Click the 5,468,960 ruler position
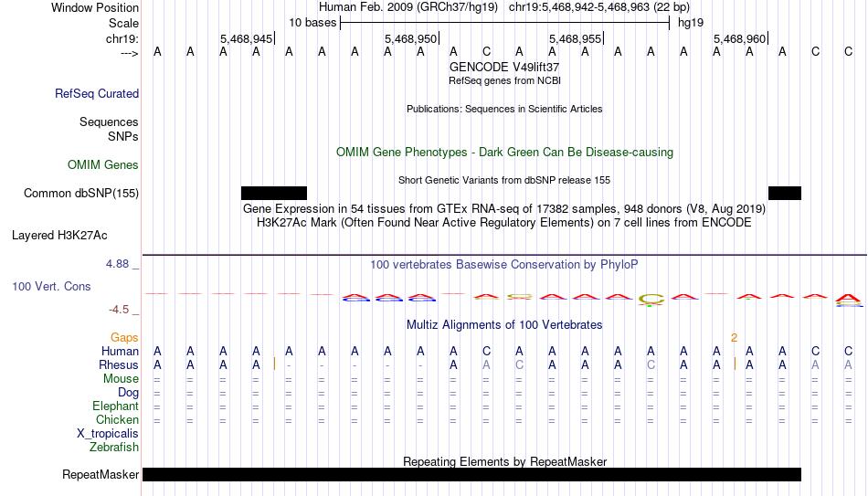Viewport: 868px width, 496px height. pos(739,38)
